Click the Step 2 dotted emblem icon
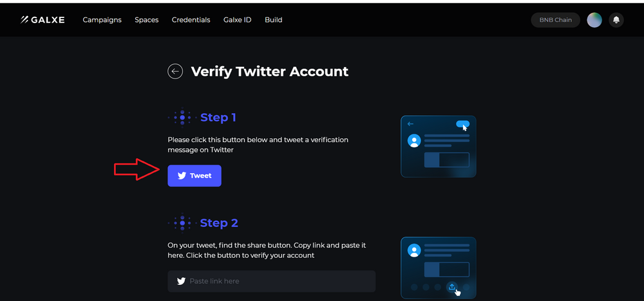The image size is (644, 301). [182, 223]
